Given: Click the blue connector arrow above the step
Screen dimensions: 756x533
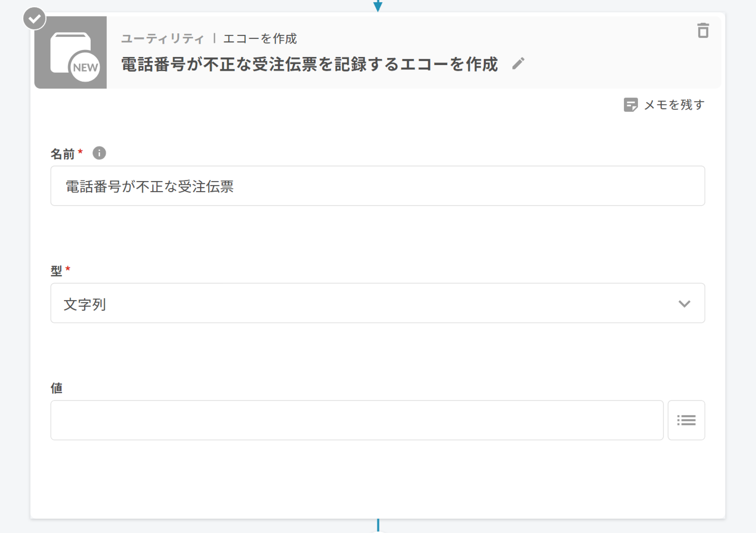Looking at the screenshot, I should point(378,6).
